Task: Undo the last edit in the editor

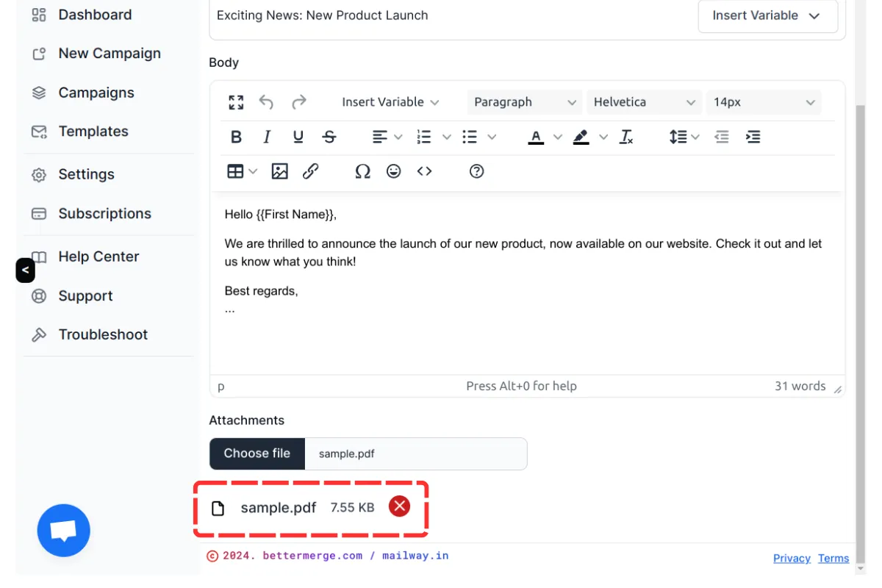Action: 267,102
